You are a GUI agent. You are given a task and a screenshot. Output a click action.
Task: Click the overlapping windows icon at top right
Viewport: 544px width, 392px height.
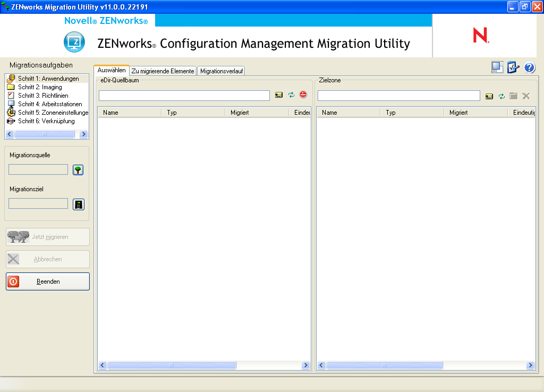(x=497, y=67)
